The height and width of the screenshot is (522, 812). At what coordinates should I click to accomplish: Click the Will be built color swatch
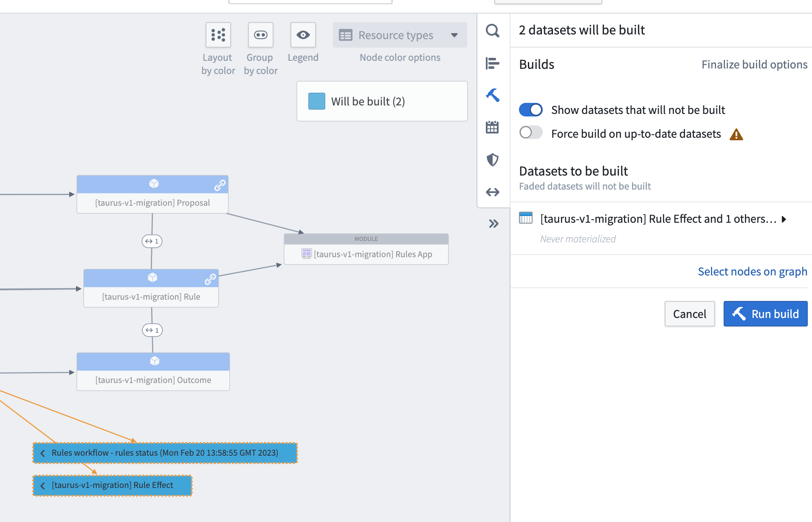[x=317, y=101]
